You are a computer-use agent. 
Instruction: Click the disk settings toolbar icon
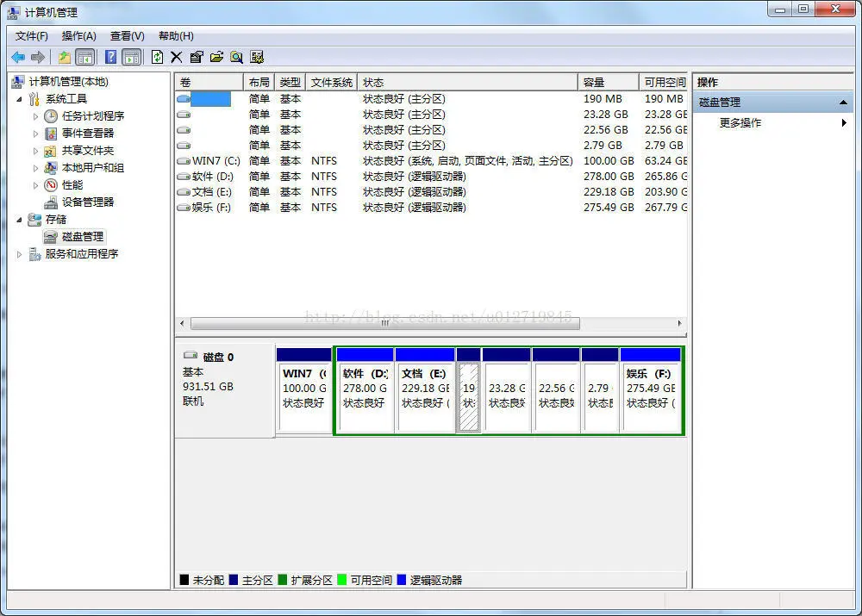(257, 57)
